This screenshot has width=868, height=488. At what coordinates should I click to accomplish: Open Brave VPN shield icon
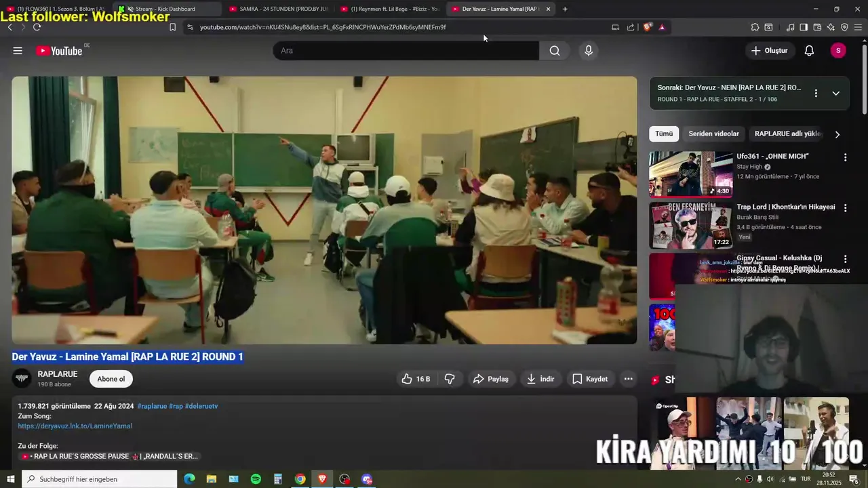[844, 27]
